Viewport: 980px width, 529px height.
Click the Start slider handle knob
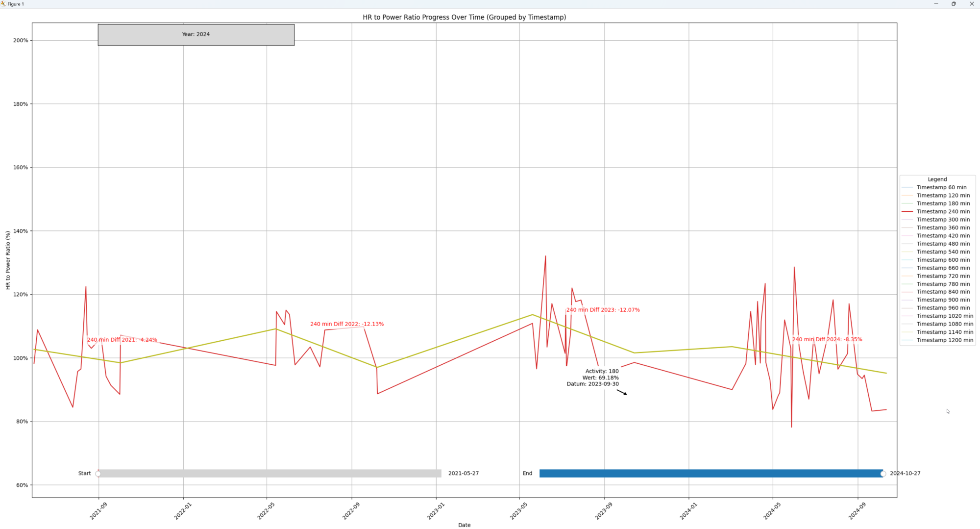pyautogui.click(x=98, y=474)
